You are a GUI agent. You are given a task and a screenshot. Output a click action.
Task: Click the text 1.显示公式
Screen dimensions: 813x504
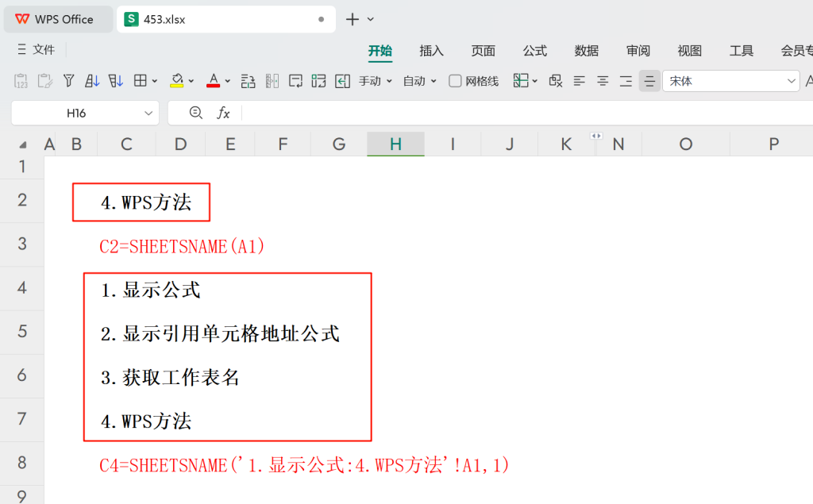coord(150,290)
